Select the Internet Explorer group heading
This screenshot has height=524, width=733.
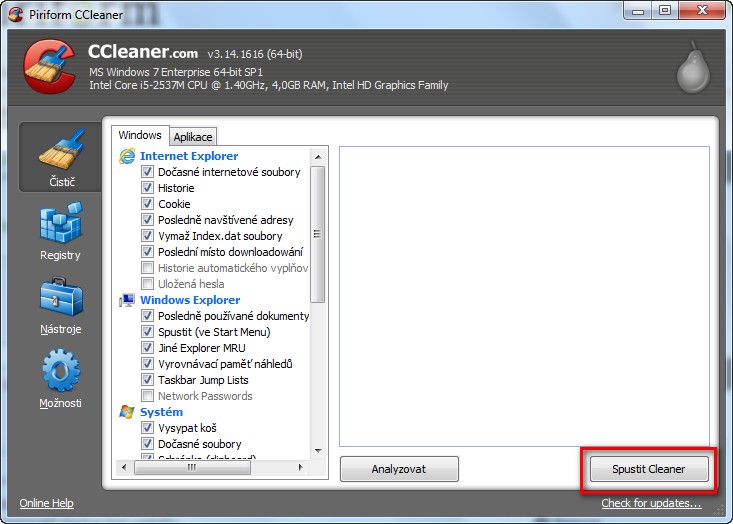coord(189,156)
